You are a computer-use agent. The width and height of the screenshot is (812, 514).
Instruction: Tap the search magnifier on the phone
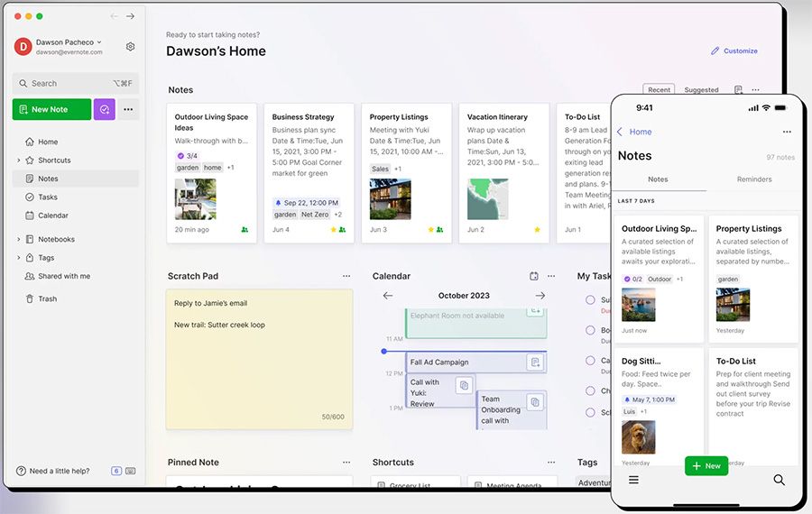pos(779,480)
